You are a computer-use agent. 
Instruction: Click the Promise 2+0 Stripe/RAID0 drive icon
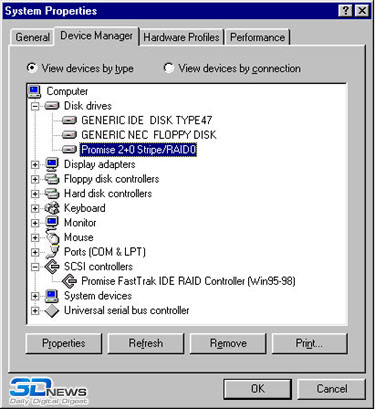(x=69, y=150)
